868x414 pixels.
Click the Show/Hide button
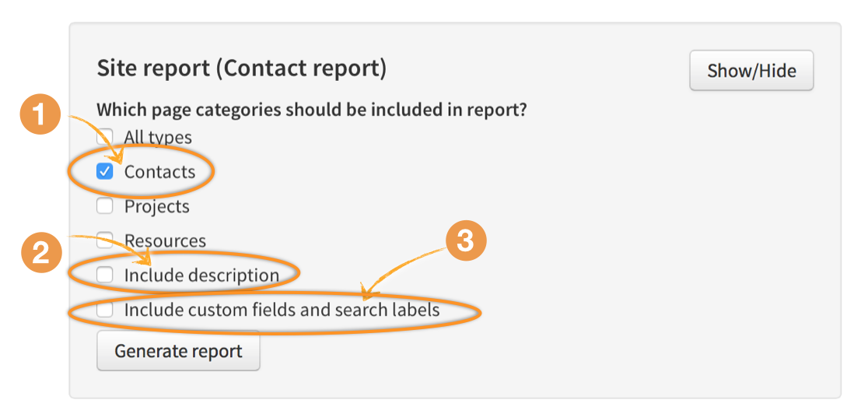click(x=751, y=71)
